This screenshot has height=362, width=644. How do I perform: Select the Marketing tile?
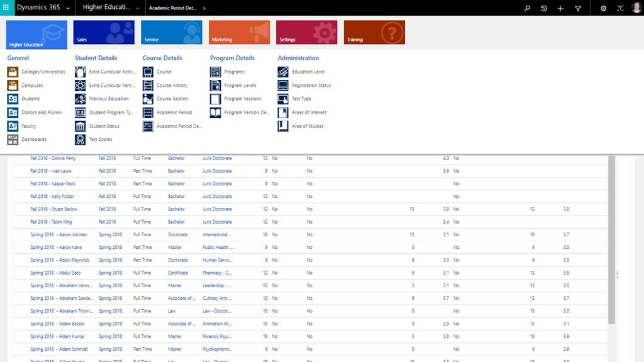[x=240, y=32]
